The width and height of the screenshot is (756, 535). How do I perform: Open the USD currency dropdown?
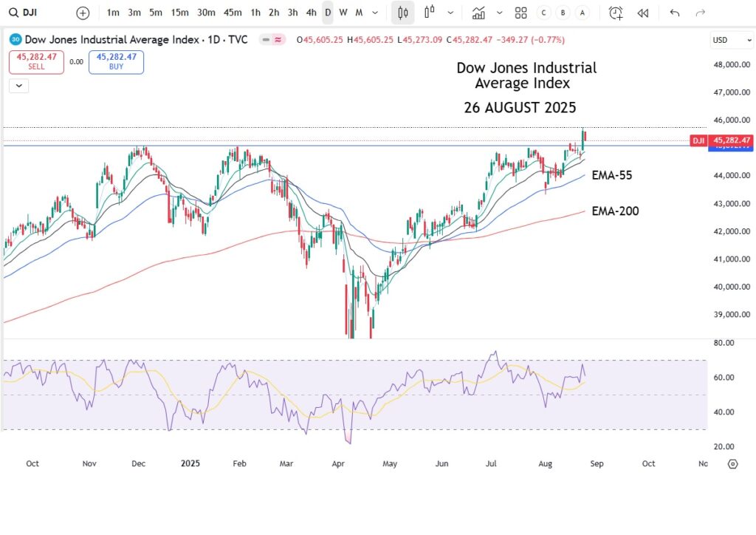(x=731, y=40)
